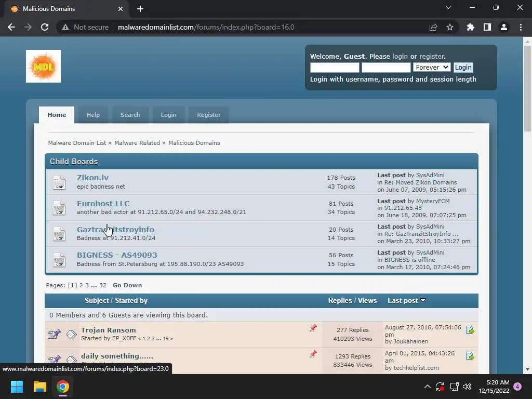This screenshot has height=399, width=532.
Task: Open a new browser tab
Action: [140, 9]
